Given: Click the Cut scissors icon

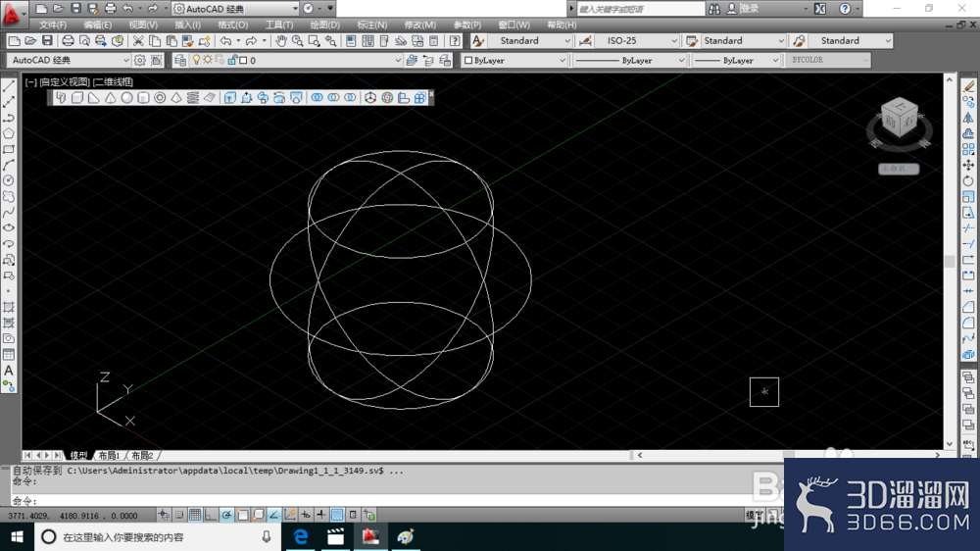Looking at the screenshot, I should click(x=138, y=41).
